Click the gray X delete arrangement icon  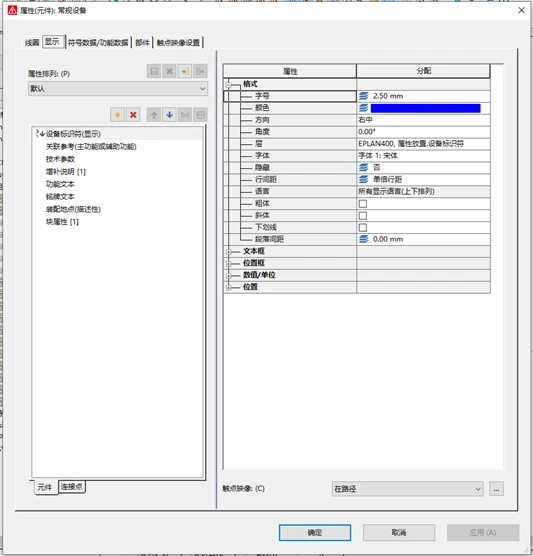coord(169,71)
